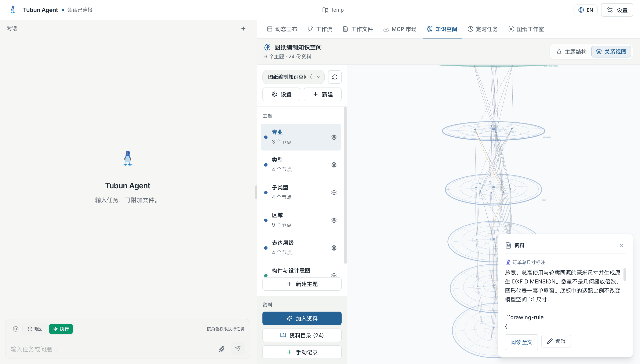Viewport: 640px width, 364px height.
Task: Focus the 输入任务或问题 input field
Action: (x=113, y=349)
